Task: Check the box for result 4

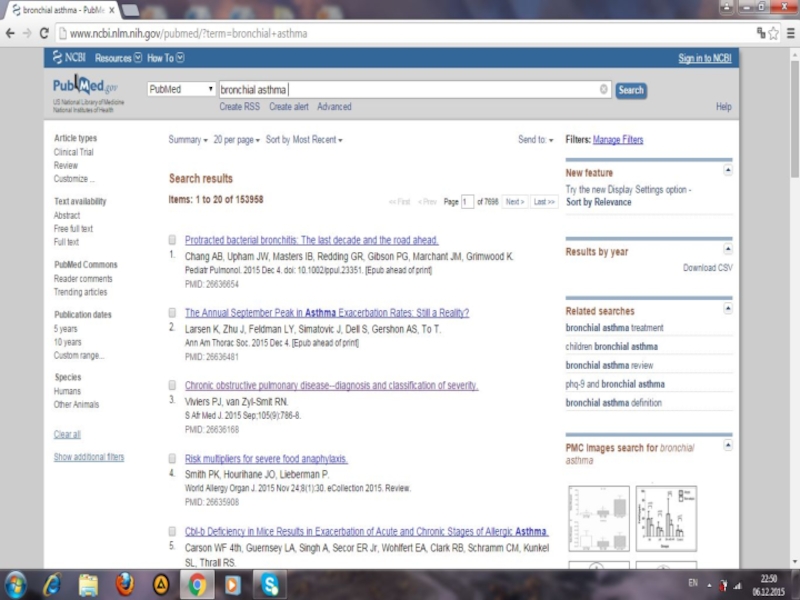Action: tap(172, 458)
